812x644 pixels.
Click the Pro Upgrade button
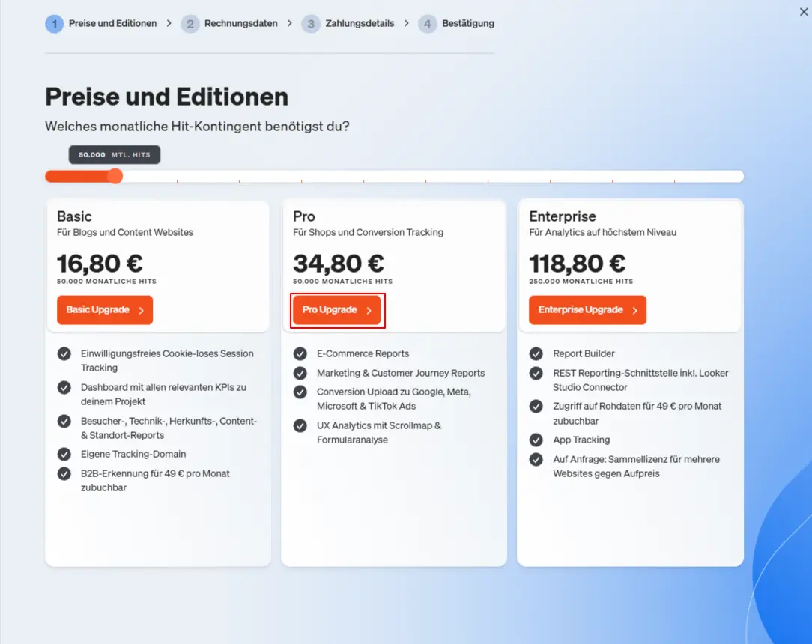coord(336,310)
